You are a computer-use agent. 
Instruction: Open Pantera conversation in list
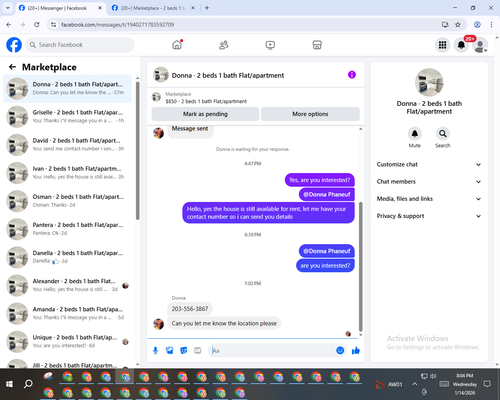point(67,229)
